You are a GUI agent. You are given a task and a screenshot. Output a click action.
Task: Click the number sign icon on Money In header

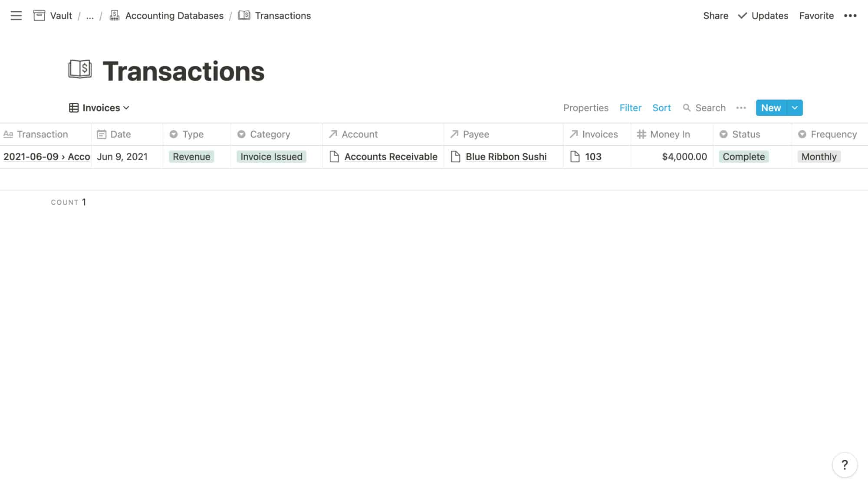(x=642, y=134)
